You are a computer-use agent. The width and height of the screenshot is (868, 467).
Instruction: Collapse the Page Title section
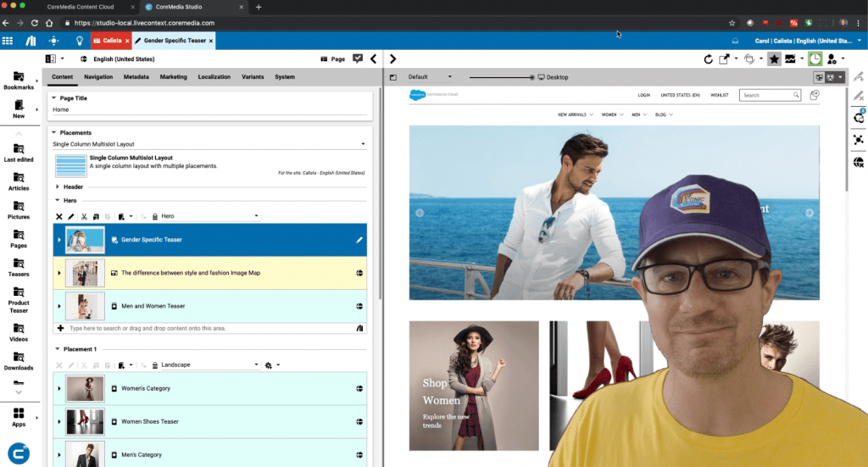[53, 98]
